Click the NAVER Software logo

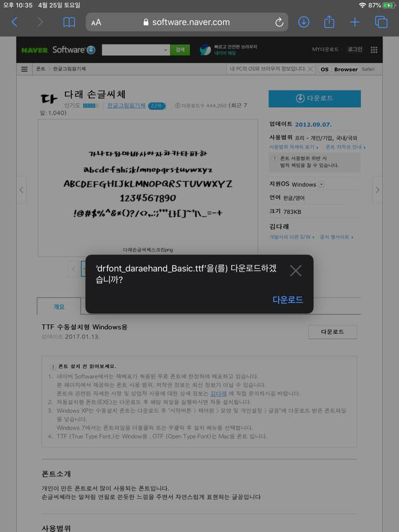tap(58, 50)
